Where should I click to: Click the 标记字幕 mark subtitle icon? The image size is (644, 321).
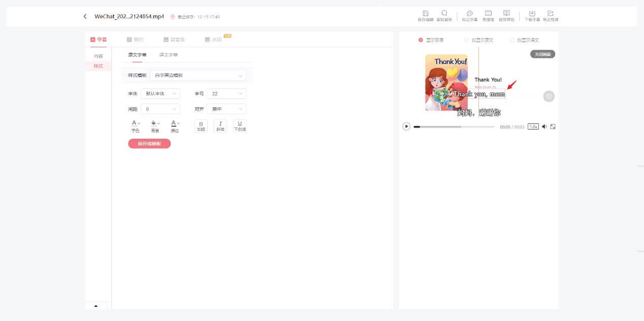[x=469, y=14]
